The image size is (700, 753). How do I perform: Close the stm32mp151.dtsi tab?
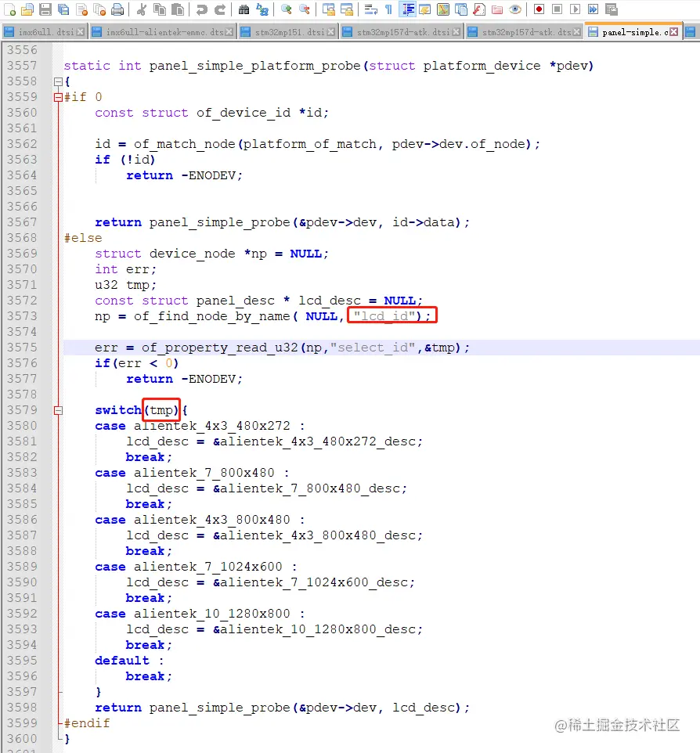pyautogui.click(x=330, y=31)
